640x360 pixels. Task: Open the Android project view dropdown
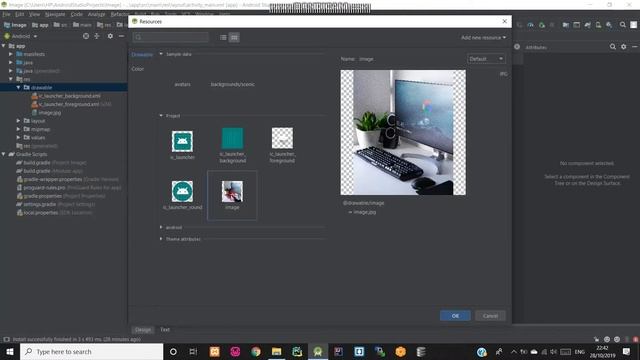click(21, 36)
